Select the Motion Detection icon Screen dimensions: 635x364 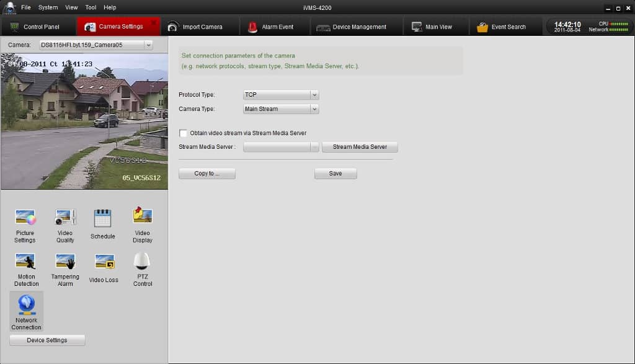(26, 261)
